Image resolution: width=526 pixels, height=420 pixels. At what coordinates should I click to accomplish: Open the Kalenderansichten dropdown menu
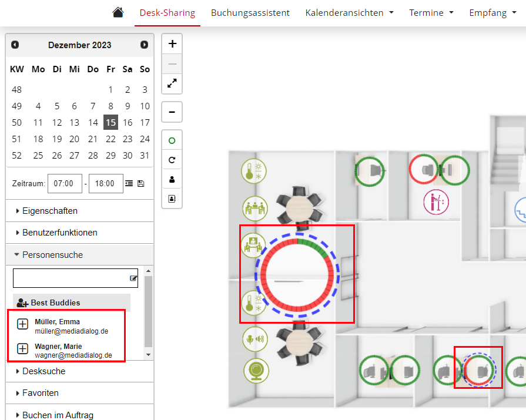(x=349, y=13)
